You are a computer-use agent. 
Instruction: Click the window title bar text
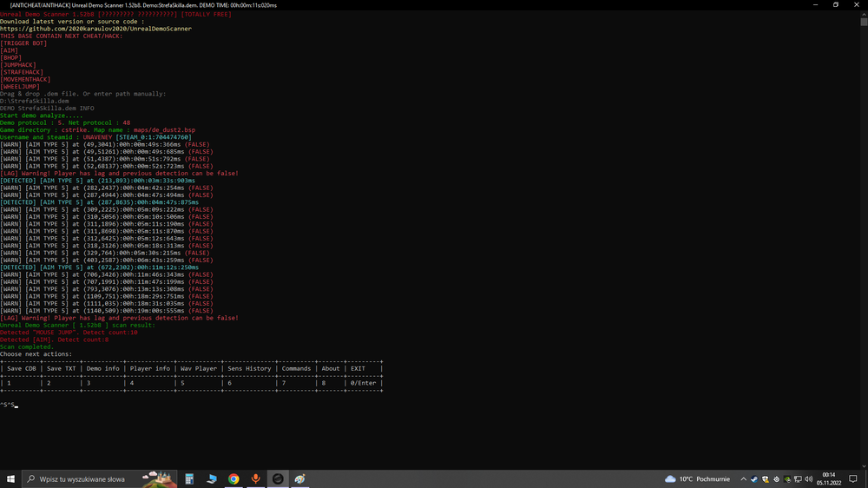[x=143, y=5]
